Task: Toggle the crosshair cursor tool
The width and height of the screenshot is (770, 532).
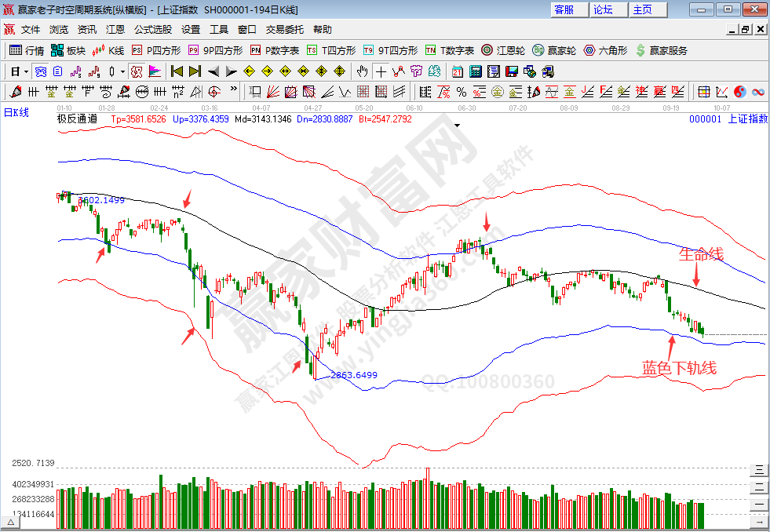Action: point(380,71)
